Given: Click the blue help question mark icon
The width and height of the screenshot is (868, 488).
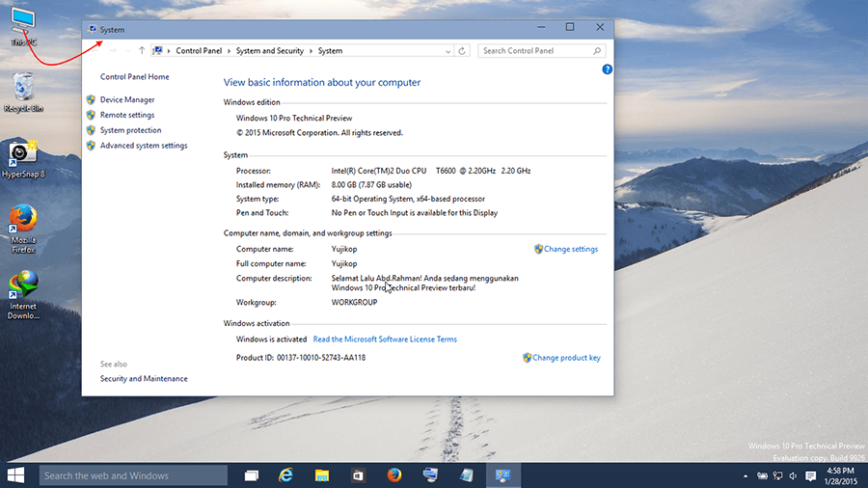Looking at the screenshot, I should click(x=608, y=69).
